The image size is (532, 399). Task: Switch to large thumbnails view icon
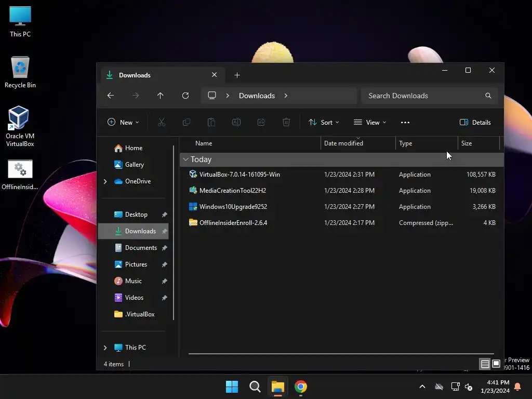[x=496, y=364]
